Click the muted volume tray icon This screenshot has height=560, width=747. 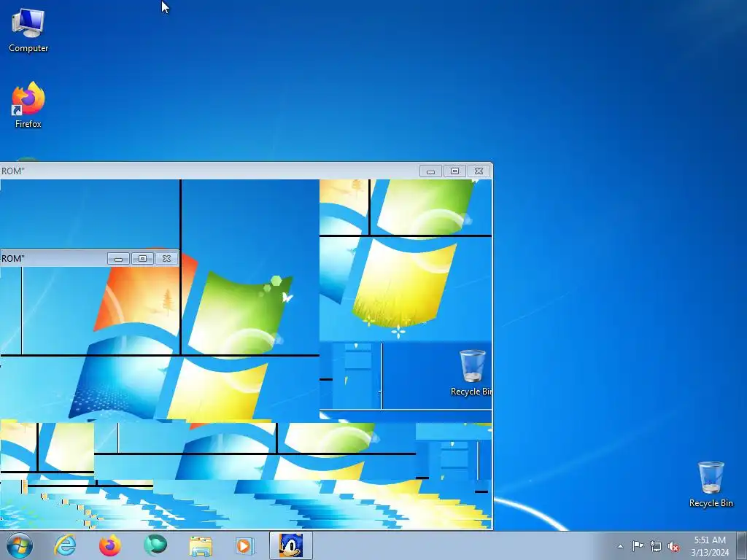point(673,546)
